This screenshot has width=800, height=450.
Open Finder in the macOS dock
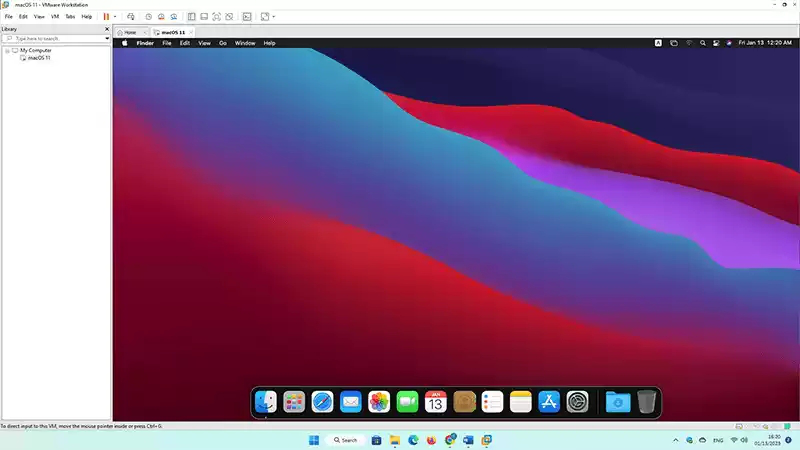tap(266, 402)
